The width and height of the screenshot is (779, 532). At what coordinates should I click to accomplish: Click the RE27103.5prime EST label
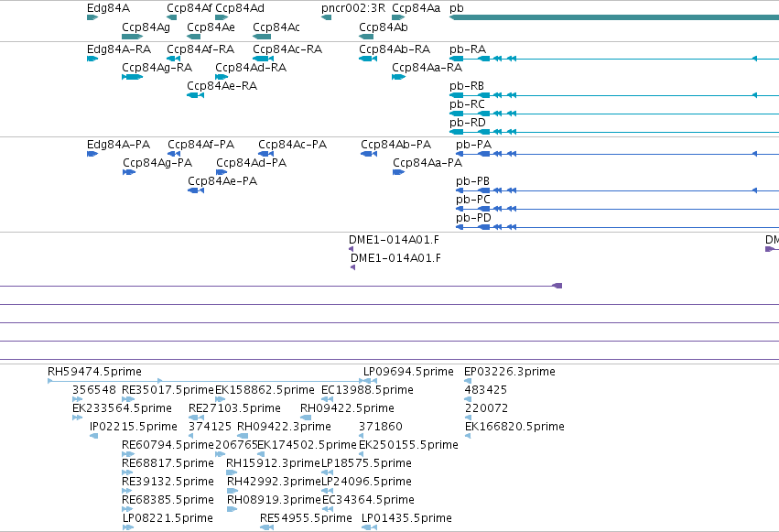pos(234,408)
